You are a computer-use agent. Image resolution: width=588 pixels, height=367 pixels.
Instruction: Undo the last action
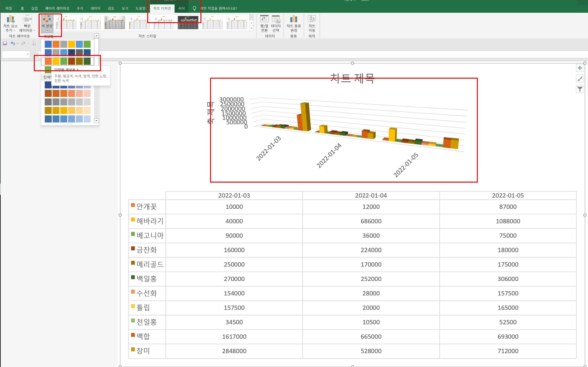13,43
